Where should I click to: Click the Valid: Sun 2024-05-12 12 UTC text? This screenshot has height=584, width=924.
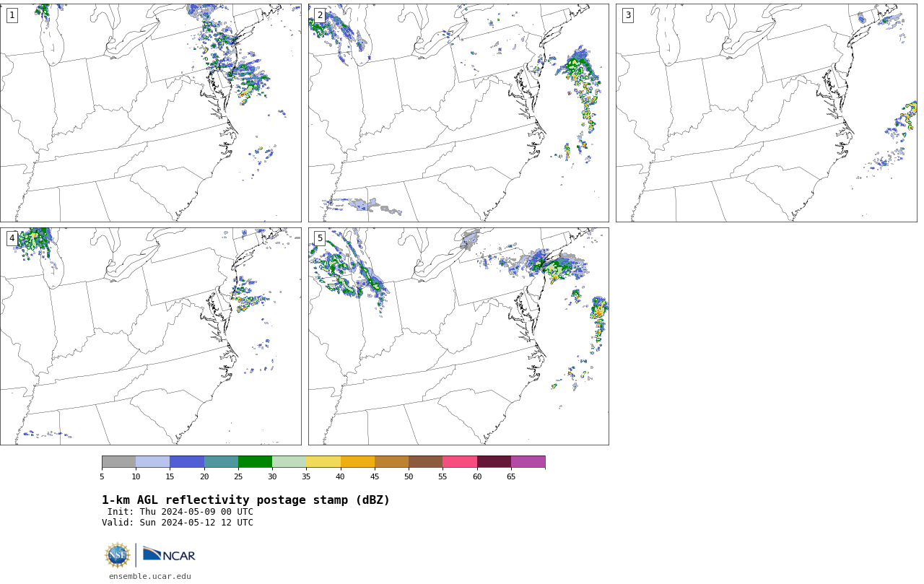(x=178, y=523)
